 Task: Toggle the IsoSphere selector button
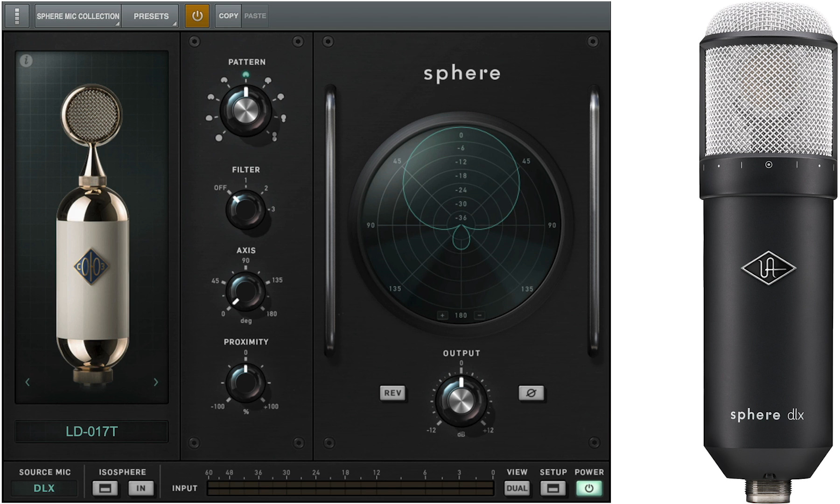click(105, 489)
